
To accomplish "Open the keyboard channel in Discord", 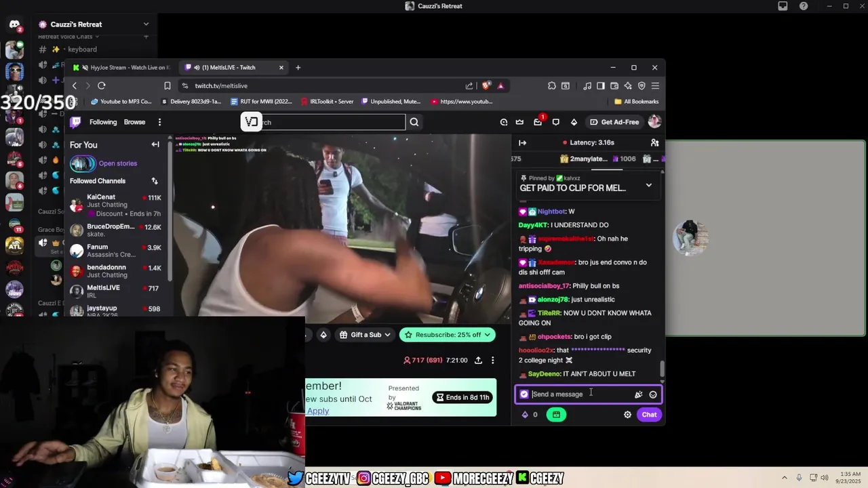I will (x=82, y=49).
